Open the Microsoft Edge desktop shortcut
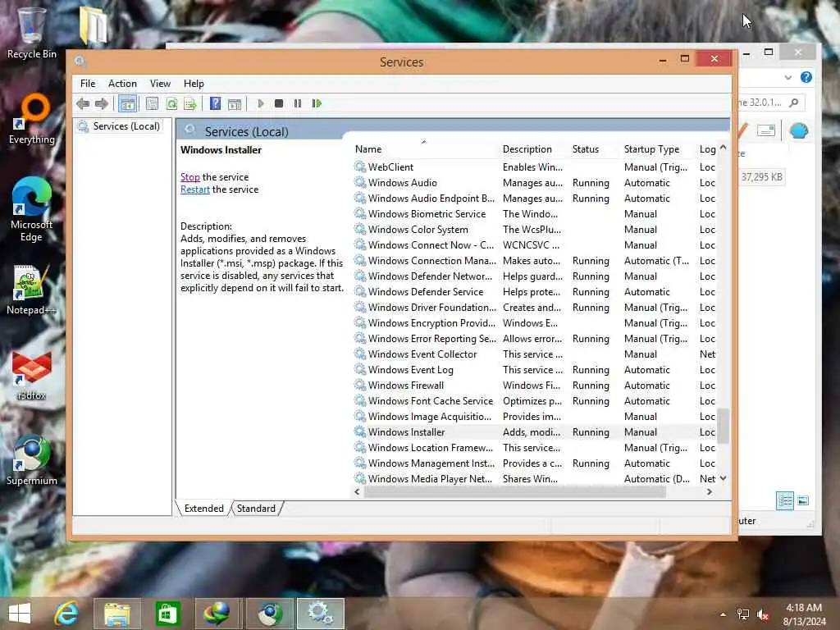The height and width of the screenshot is (630, 840). coord(32,209)
